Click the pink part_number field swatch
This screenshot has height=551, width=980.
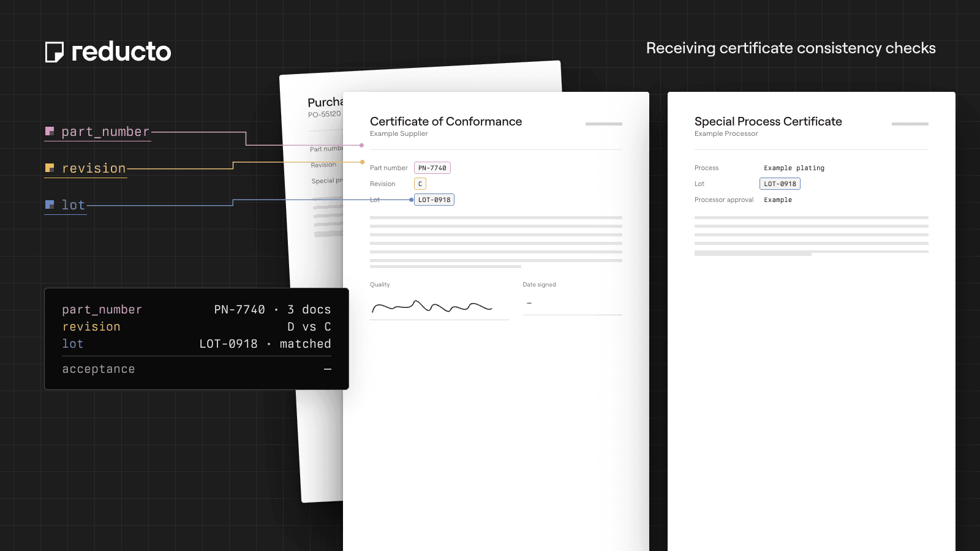coord(50,131)
